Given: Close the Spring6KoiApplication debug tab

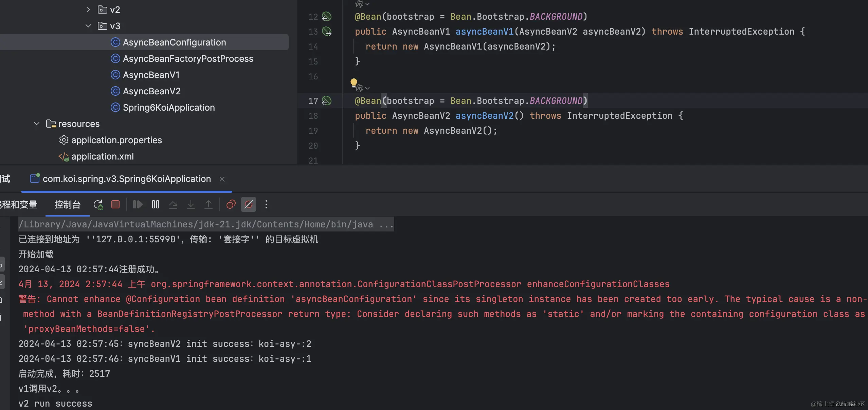Looking at the screenshot, I should (222, 179).
